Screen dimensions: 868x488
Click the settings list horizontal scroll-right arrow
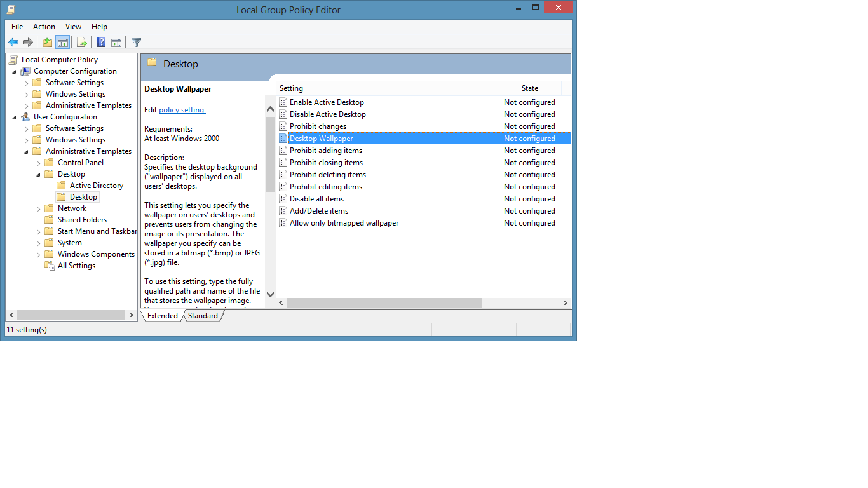(565, 303)
